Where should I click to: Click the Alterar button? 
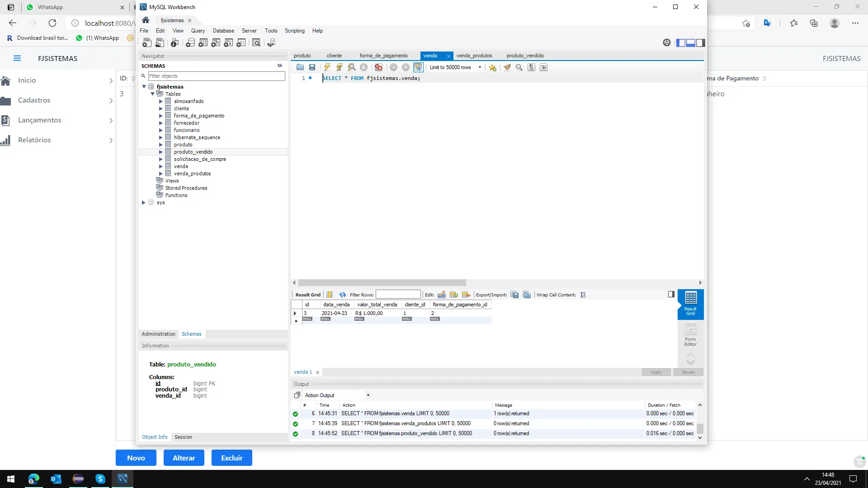click(x=184, y=458)
